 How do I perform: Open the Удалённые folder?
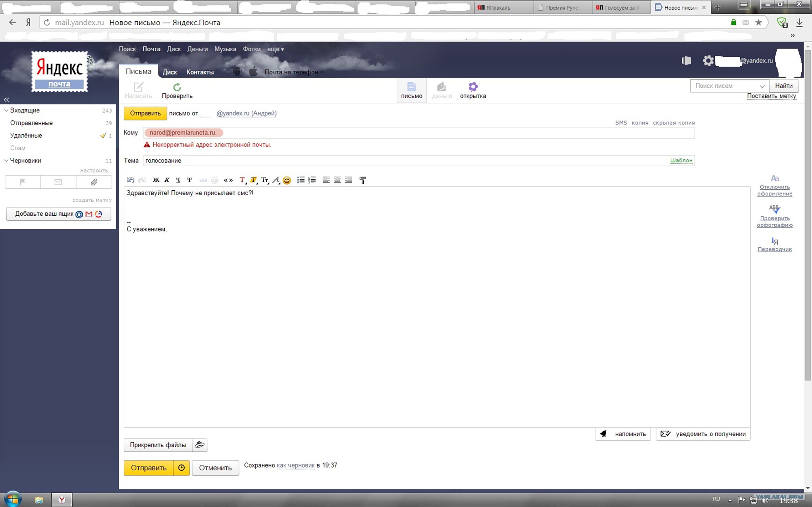pos(26,135)
